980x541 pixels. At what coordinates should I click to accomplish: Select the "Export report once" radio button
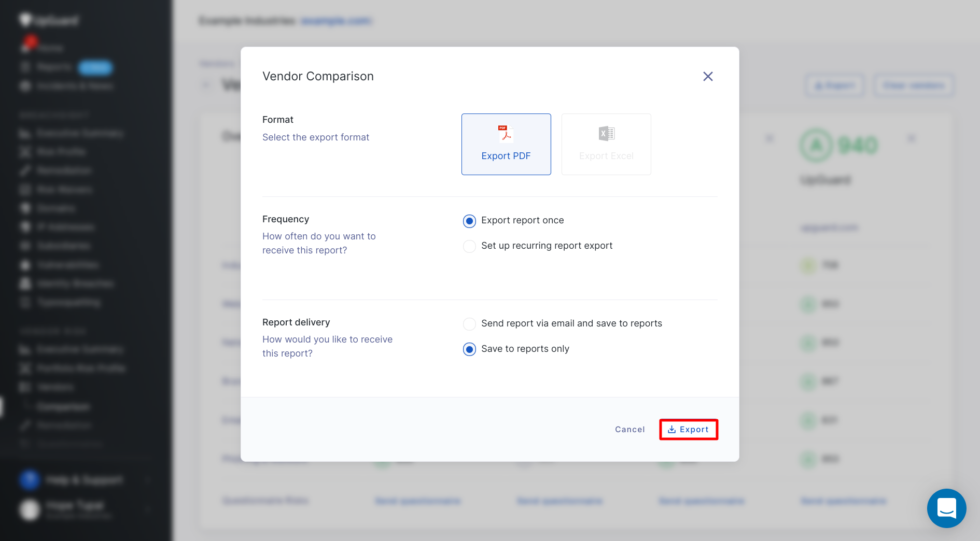[x=469, y=221]
